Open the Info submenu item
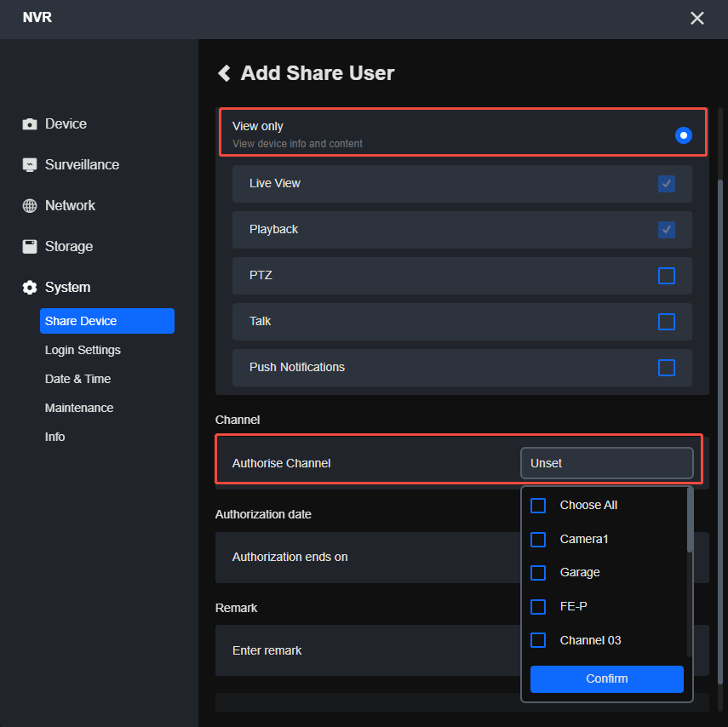The height and width of the screenshot is (727, 728). pos(54,437)
